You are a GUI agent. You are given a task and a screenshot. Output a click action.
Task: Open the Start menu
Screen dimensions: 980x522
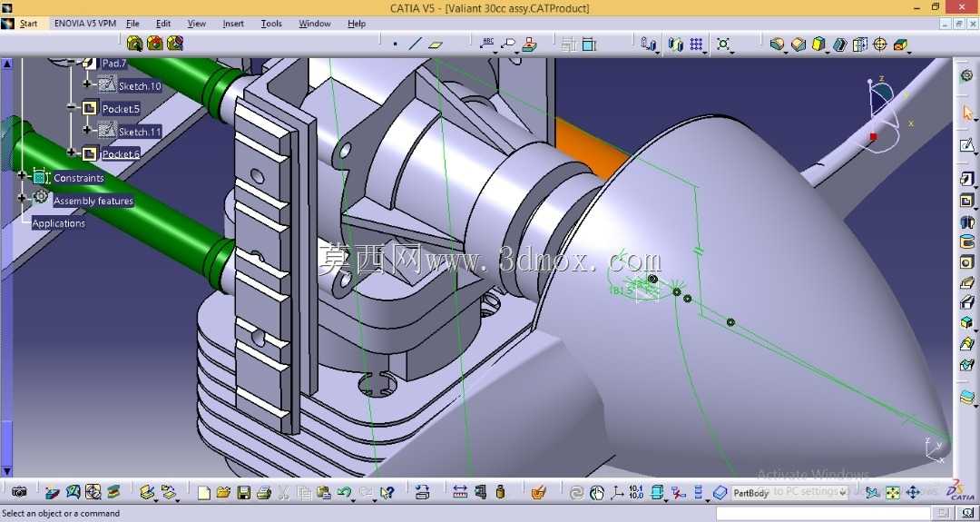click(29, 24)
